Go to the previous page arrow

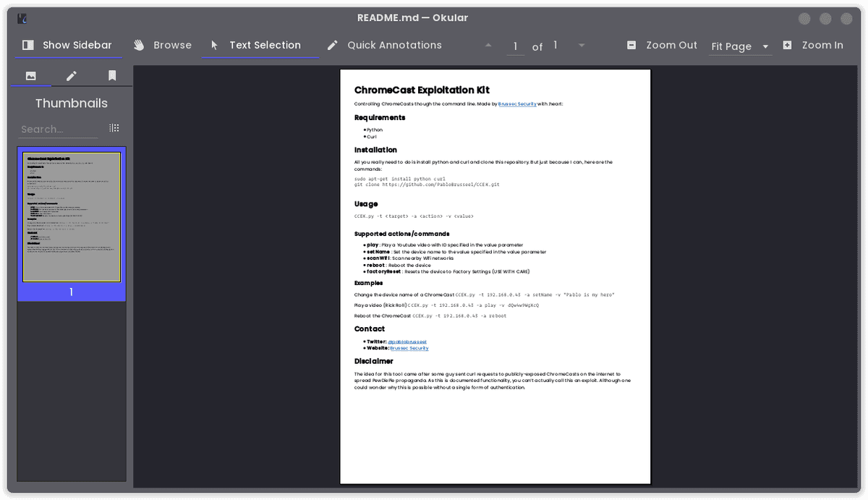(x=488, y=45)
